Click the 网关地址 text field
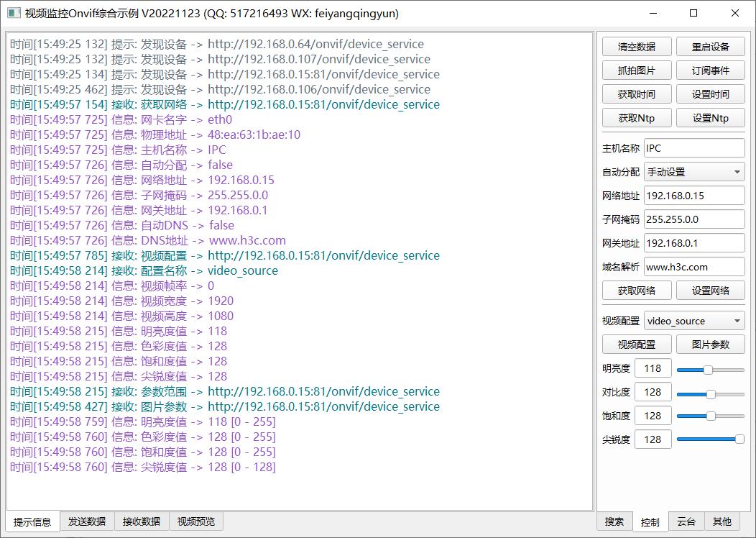The image size is (756, 538). [693, 243]
